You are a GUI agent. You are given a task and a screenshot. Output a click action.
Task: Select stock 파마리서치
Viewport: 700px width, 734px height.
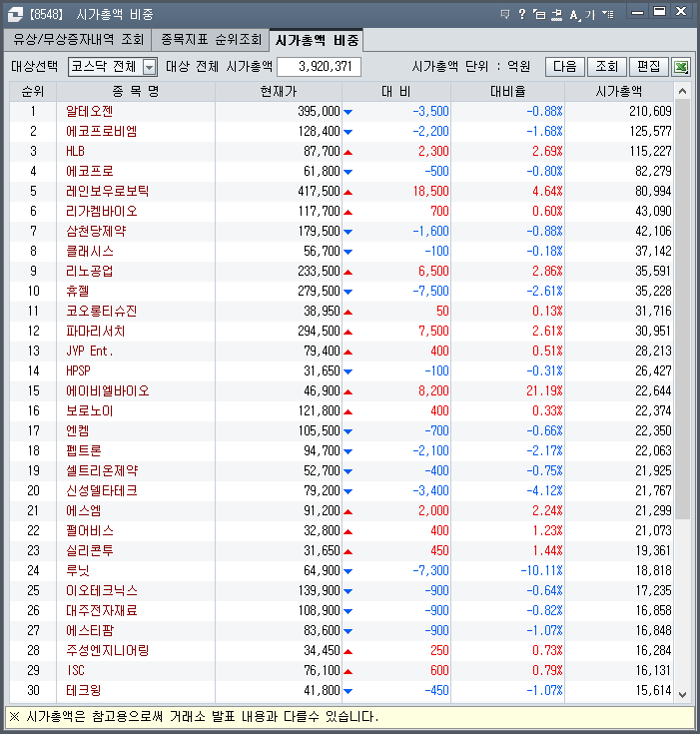click(x=96, y=331)
